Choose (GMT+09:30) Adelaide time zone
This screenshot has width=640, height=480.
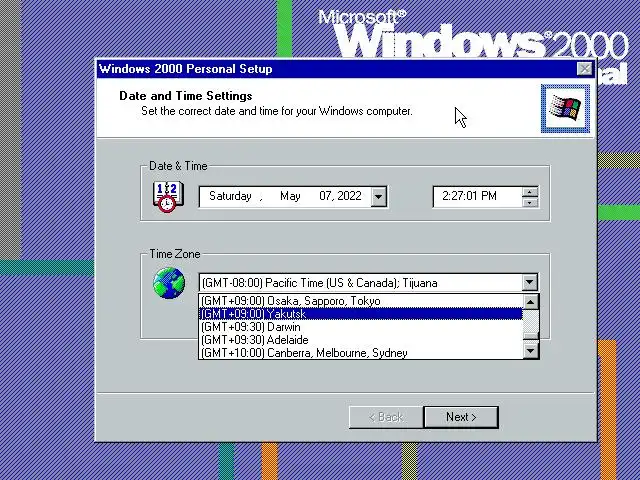[x=360, y=340]
